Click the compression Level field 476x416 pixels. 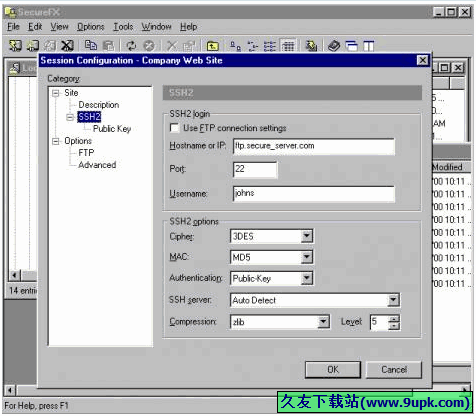[379, 322]
